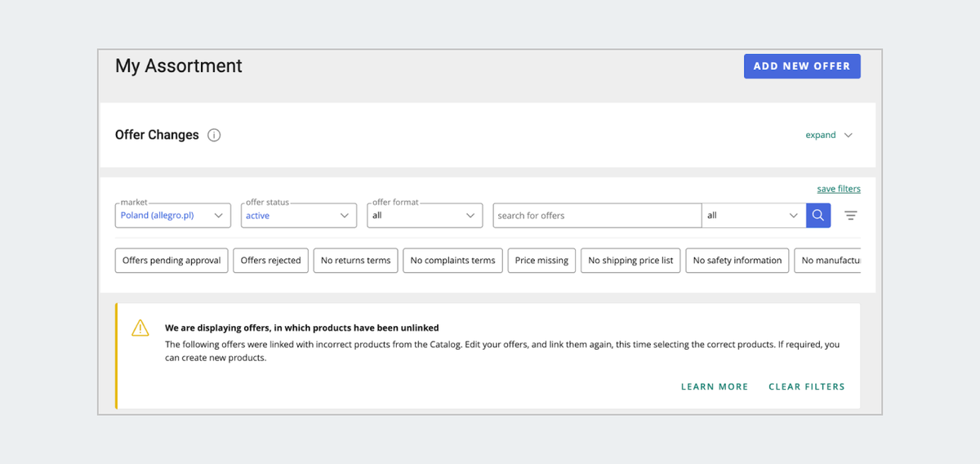Select the No shipping price list filter
This screenshot has height=464, width=980.
point(630,261)
